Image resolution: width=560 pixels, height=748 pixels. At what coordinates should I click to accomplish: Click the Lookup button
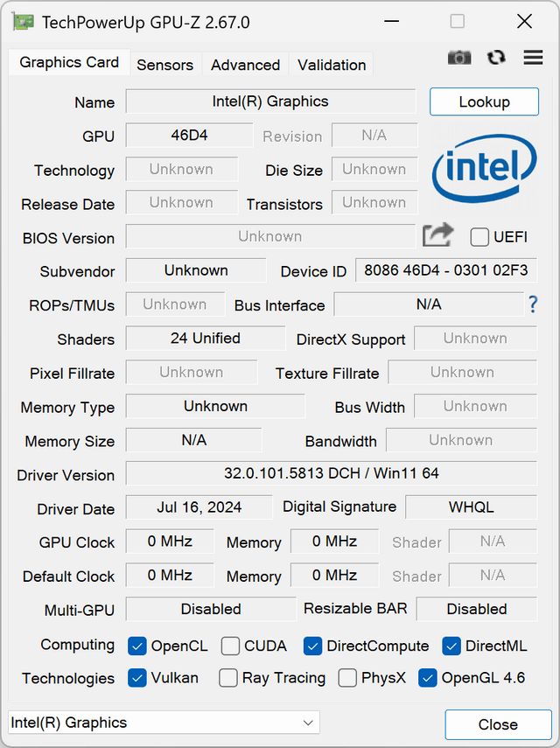coord(484,101)
